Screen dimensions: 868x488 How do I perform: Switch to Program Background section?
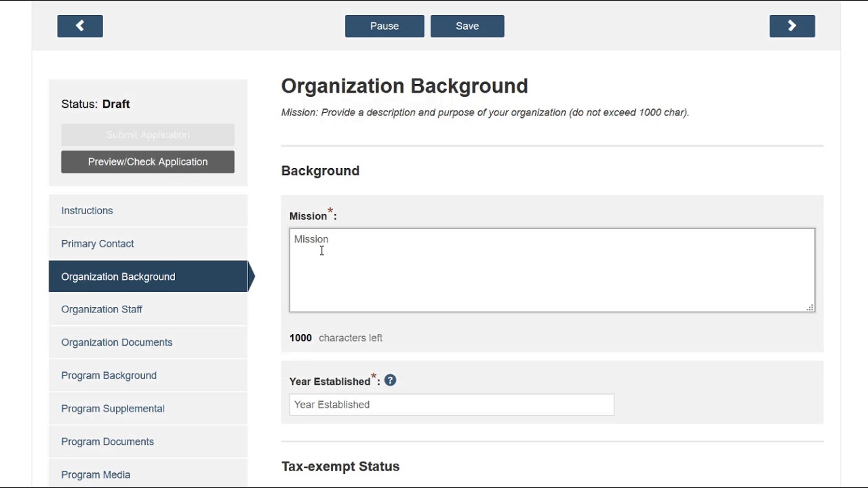(109, 375)
